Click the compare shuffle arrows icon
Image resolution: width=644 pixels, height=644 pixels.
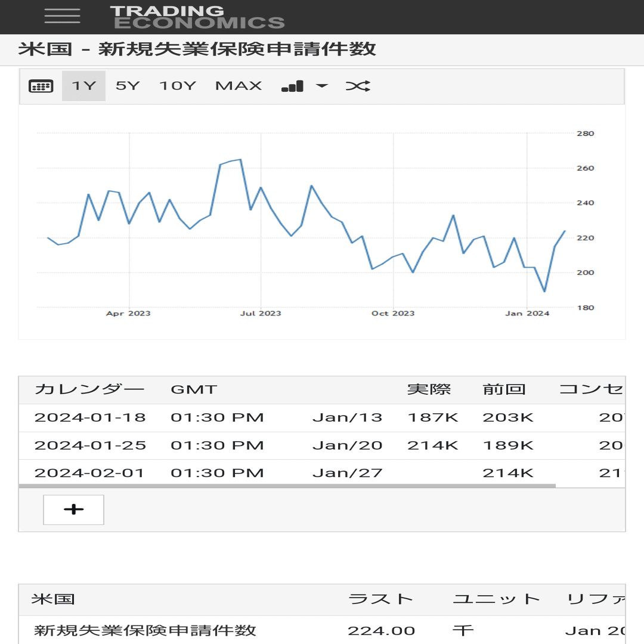pos(358,86)
